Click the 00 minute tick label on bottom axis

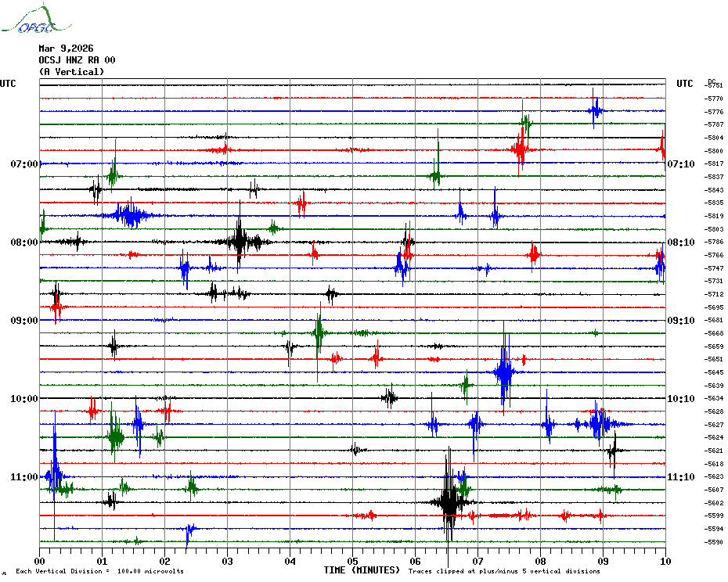tap(40, 561)
